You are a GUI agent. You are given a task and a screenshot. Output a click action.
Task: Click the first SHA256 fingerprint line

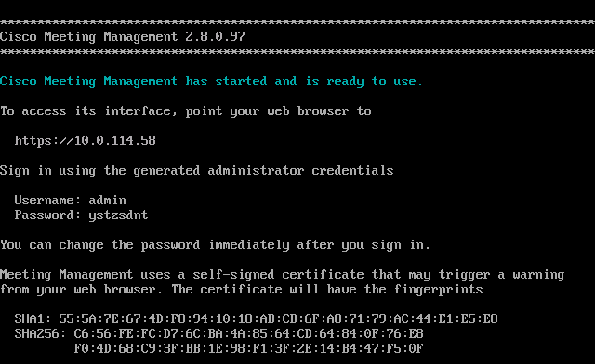tap(219, 334)
